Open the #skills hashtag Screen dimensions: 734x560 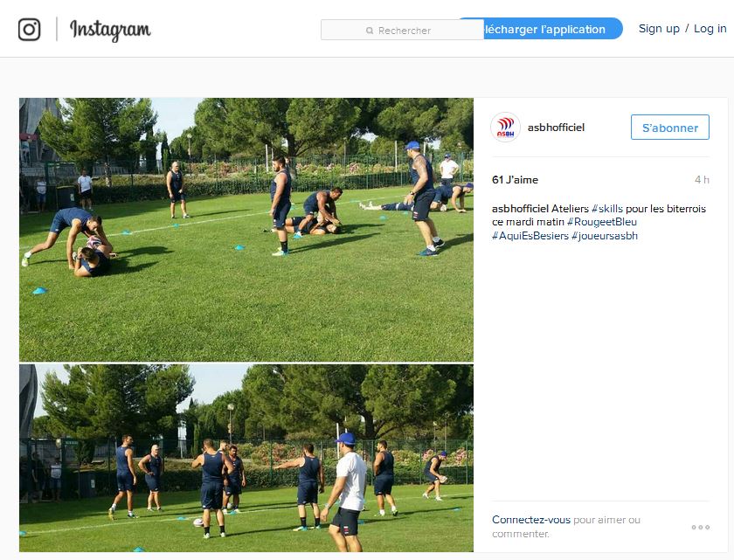tap(607, 209)
